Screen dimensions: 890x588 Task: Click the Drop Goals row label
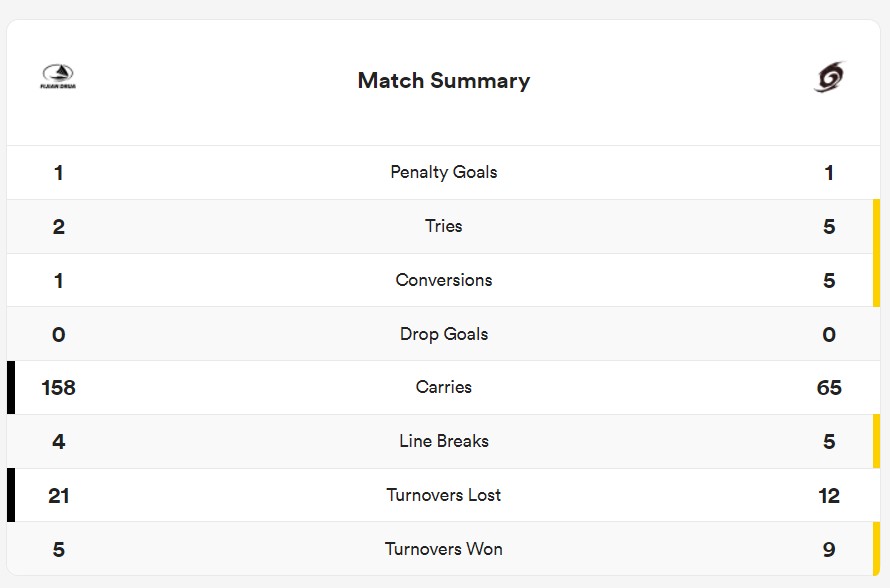444,334
